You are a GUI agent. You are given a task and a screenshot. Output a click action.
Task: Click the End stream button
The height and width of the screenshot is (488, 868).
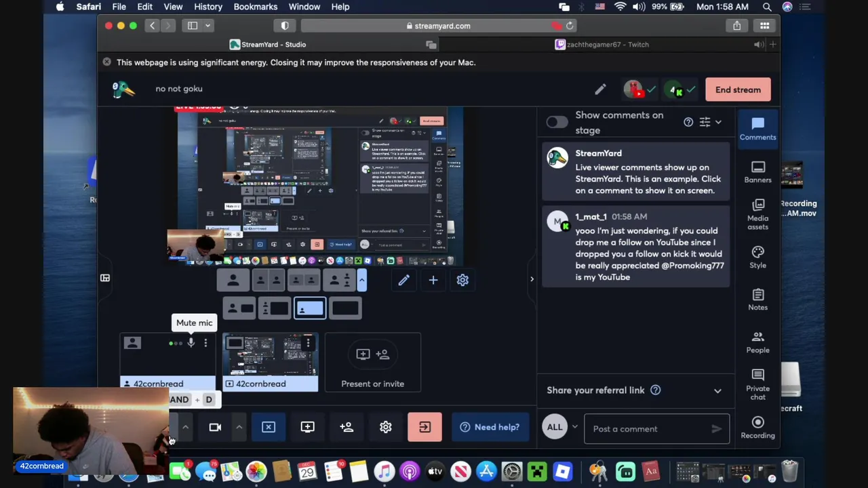pos(738,89)
